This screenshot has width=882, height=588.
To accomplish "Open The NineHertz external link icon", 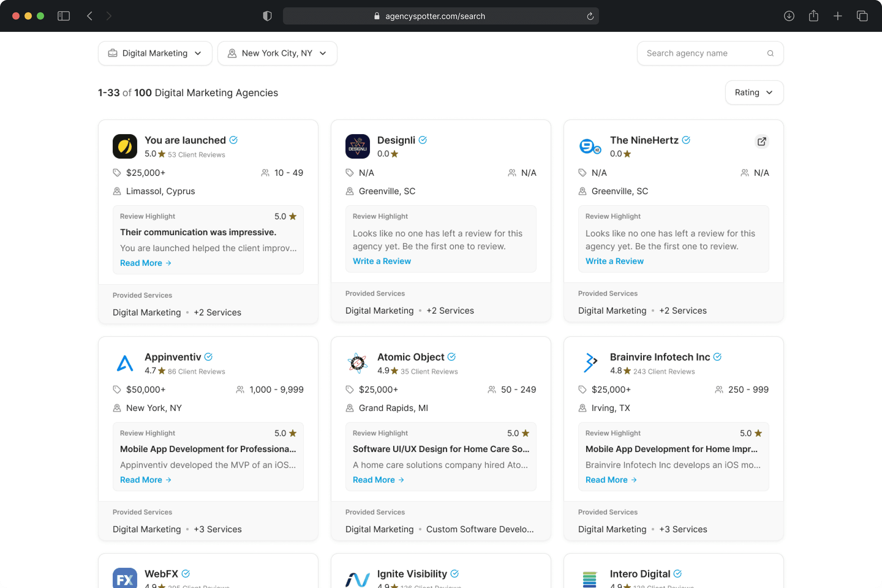I will [761, 142].
